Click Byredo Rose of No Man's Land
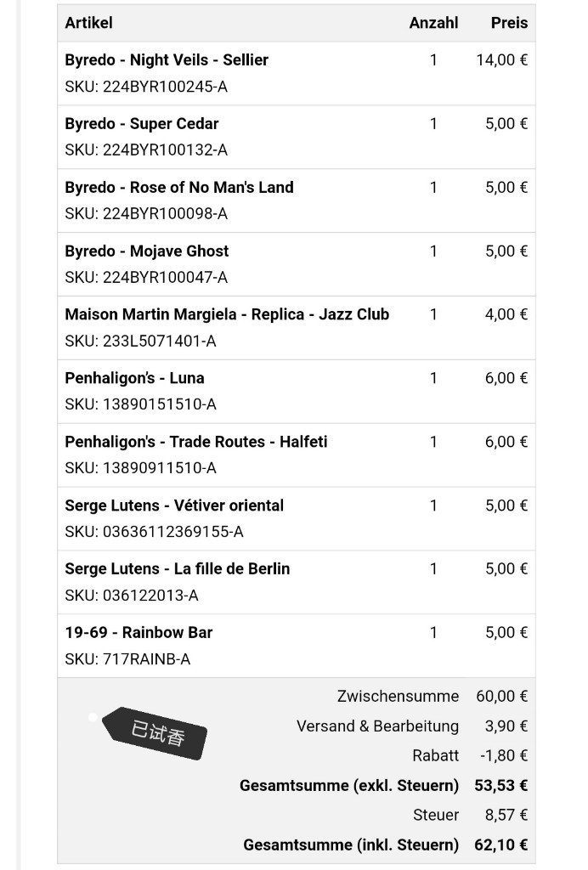588x870 pixels. pyautogui.click(x=179, y=188)
